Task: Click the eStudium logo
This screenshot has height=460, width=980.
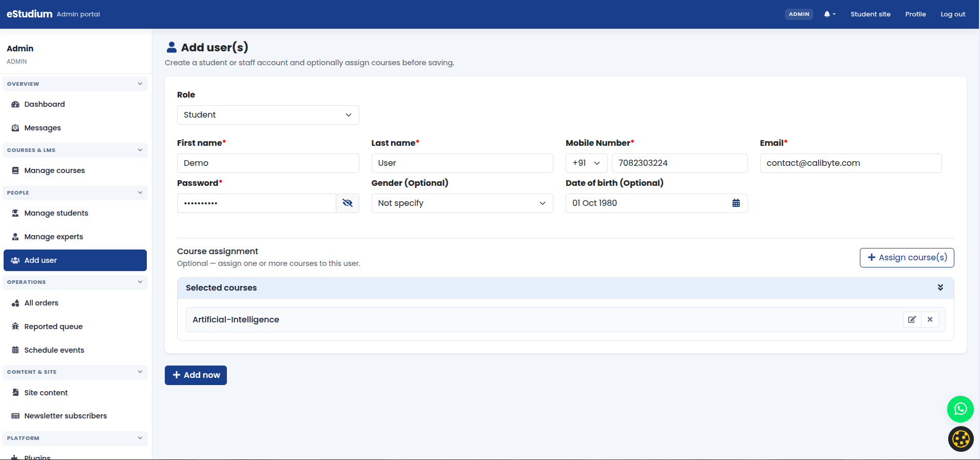Action: 29,14
